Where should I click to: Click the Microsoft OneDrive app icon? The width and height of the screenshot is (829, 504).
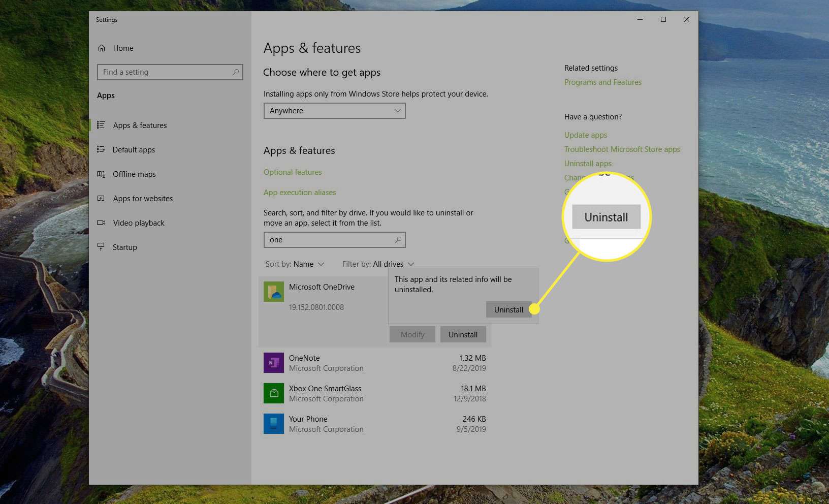(x=274, y=292)
